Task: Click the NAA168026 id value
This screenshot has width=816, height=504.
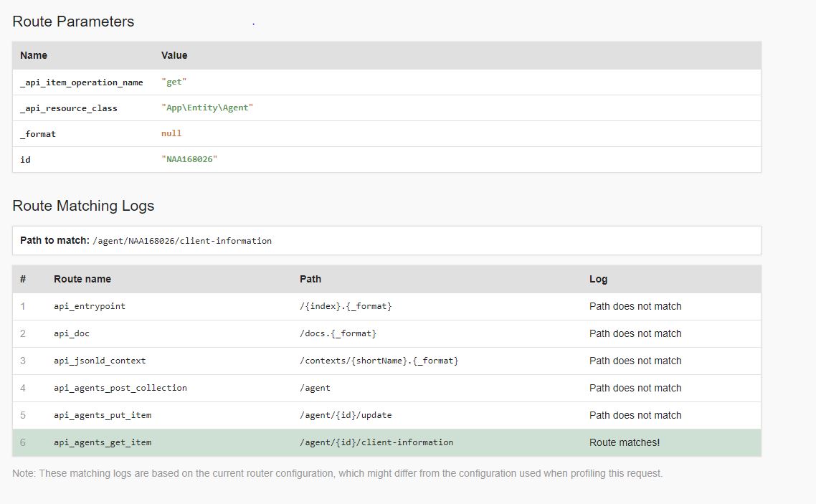Action: tap(189, 159)
